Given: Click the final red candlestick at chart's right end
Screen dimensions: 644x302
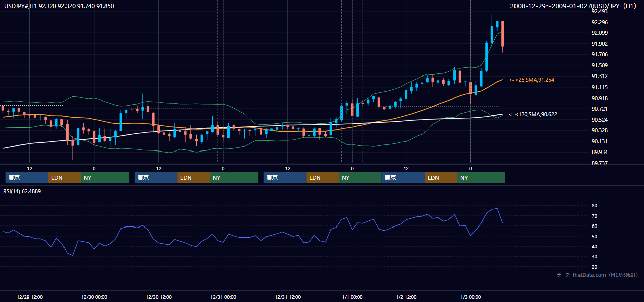Looking at the screenshot, I should coord(503,34).
